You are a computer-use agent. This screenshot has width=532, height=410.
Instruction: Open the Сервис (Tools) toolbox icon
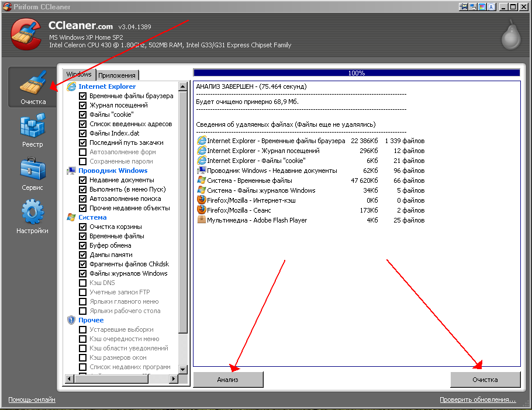coord(33,168)
